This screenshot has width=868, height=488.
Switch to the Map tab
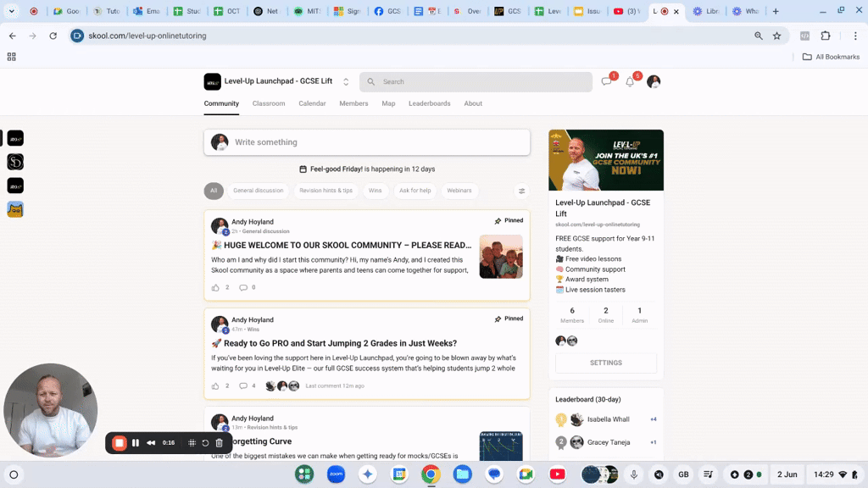tap(388, 103)
